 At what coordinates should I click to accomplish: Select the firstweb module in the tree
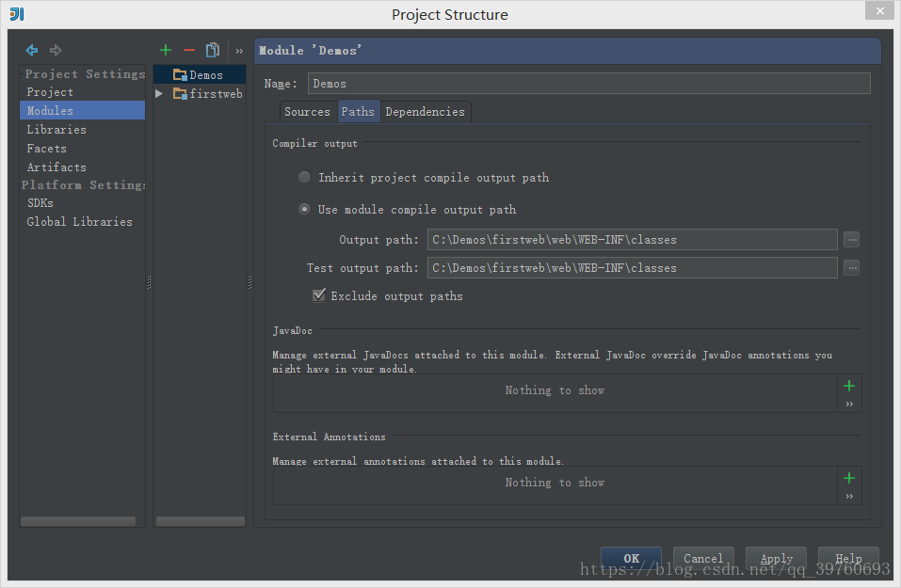[x=200, y=93]
